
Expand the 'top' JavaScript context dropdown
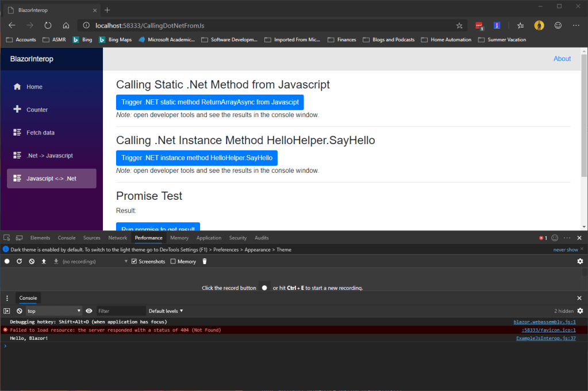pos(54,311)
